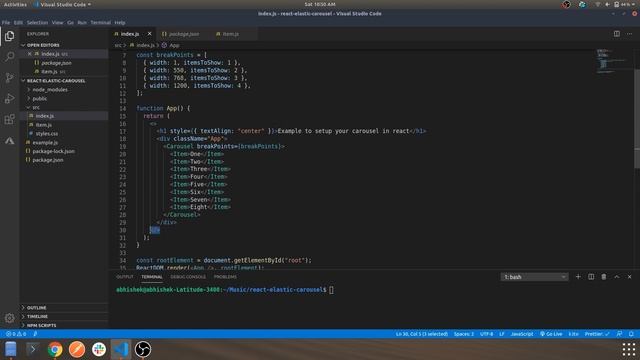Open the Help menu
The height and width of the screenshot is (360, 640).
tap(120, 22)
